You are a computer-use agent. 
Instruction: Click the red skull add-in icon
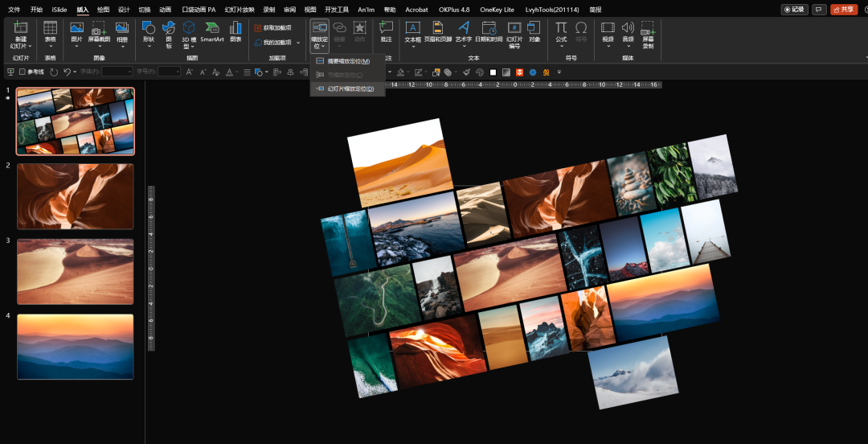(x=519, y=72)
